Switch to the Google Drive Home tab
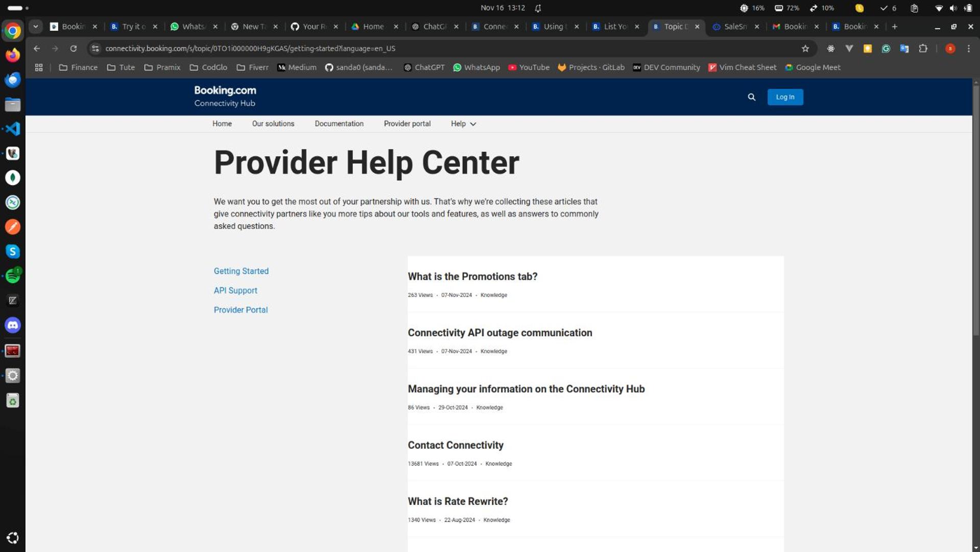This screenshot has height=552, width=980. pos(374,27)
